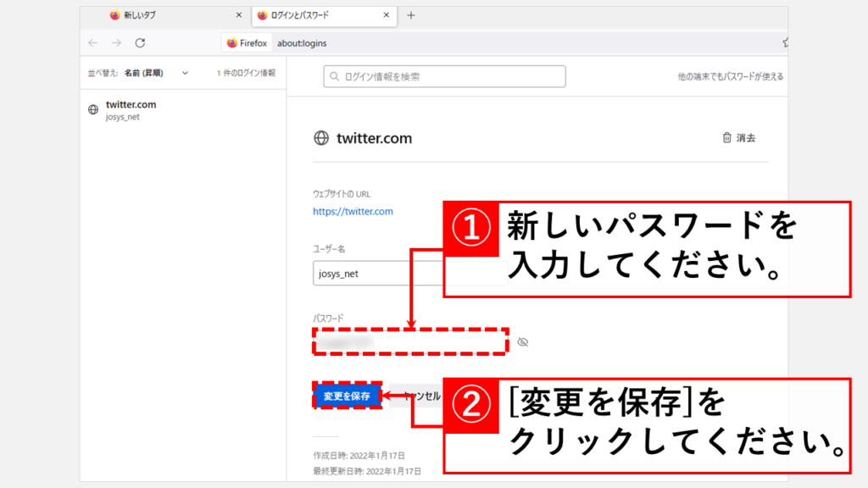Click inside the パスワード field
The height and width of the screenshot is (488, 868).
click(x=410, y=341)
